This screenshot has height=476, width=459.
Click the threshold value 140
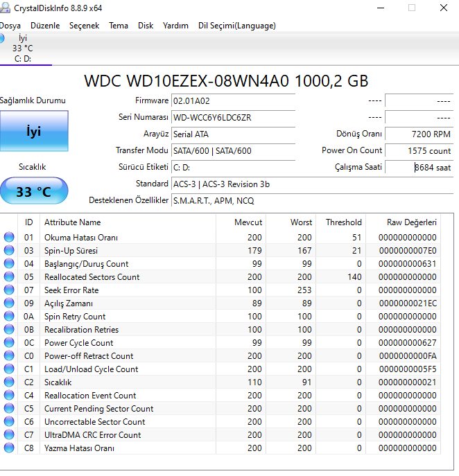tap(354, 277)
